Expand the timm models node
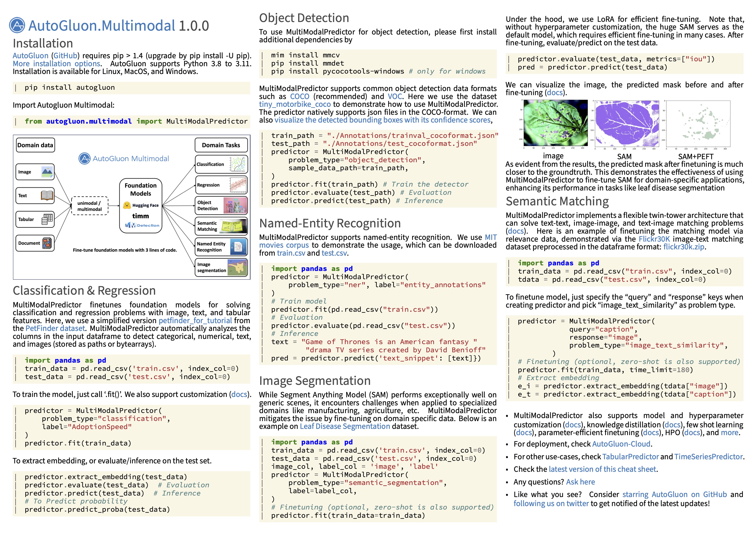The height and width of the screenshot is (535, 756). pos(136,215)
